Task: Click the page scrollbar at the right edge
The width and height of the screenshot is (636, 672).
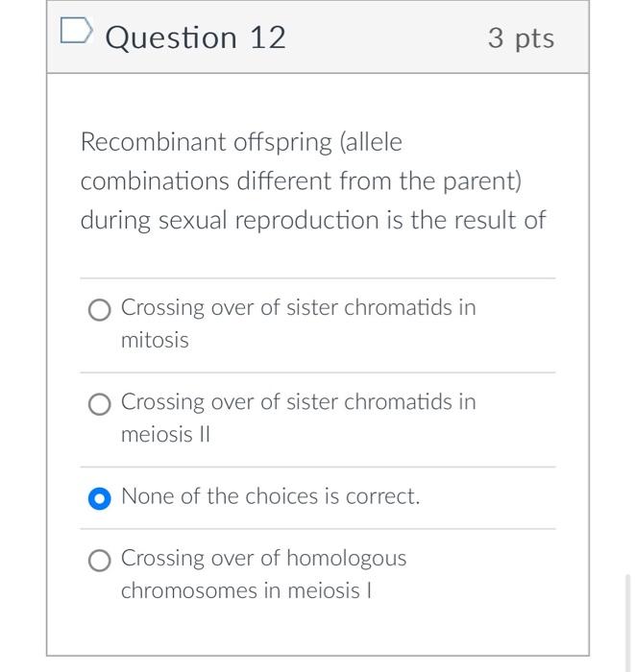Action: click(628, 623)
